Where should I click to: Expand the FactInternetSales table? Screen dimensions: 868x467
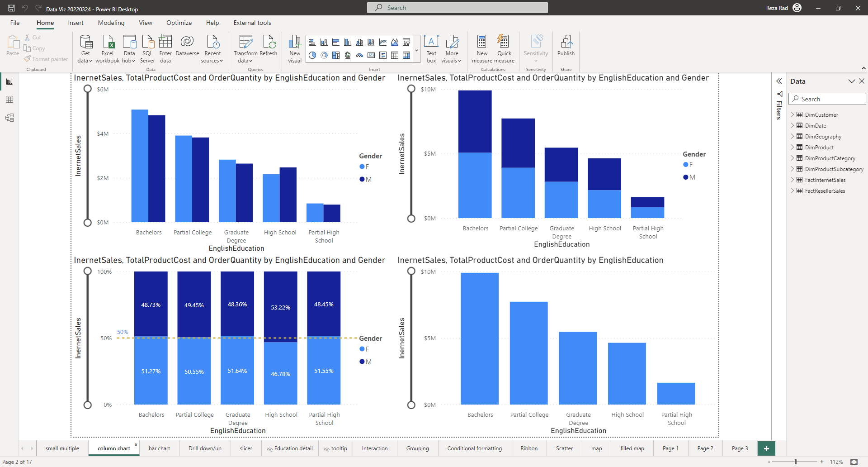tap(793, 180)
